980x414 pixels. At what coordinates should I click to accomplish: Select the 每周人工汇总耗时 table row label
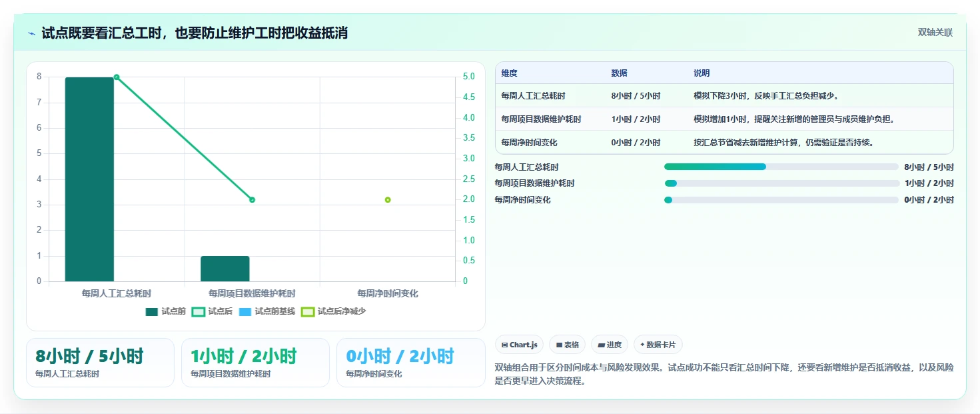534,96
